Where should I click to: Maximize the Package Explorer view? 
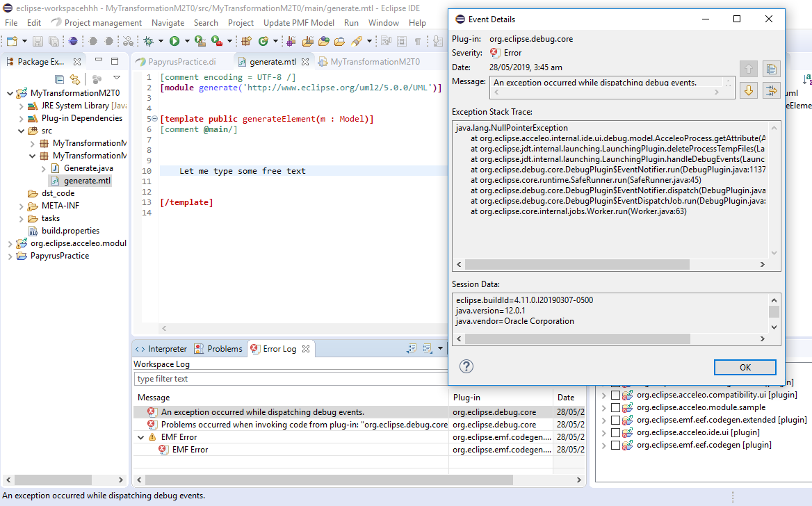tap(115, 61)
